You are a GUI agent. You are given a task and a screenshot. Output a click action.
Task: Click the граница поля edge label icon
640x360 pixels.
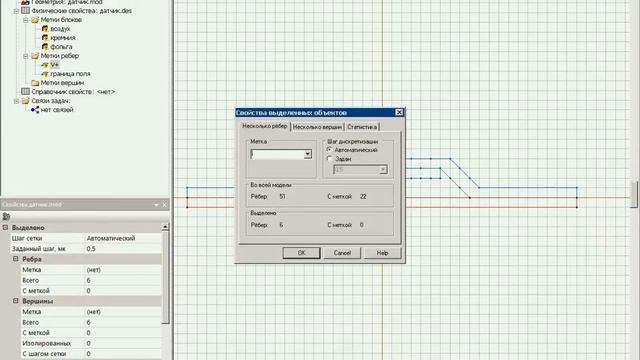[45, 74]
